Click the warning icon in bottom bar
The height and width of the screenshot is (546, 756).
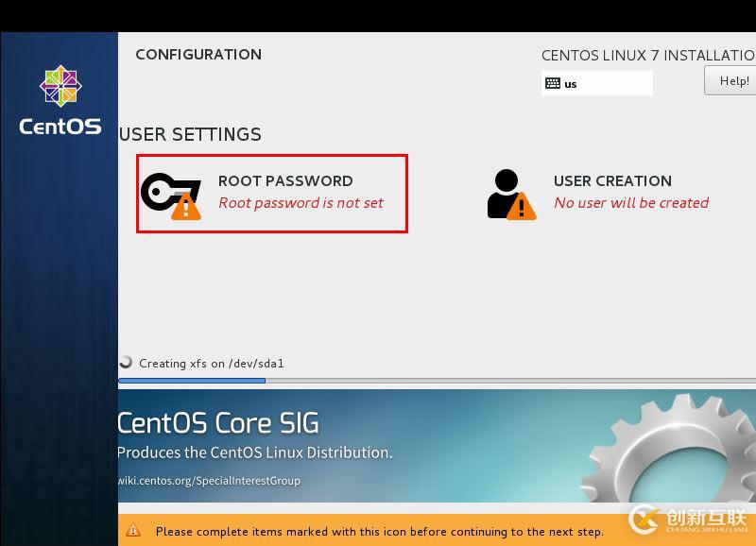click(x=133, y=531)
